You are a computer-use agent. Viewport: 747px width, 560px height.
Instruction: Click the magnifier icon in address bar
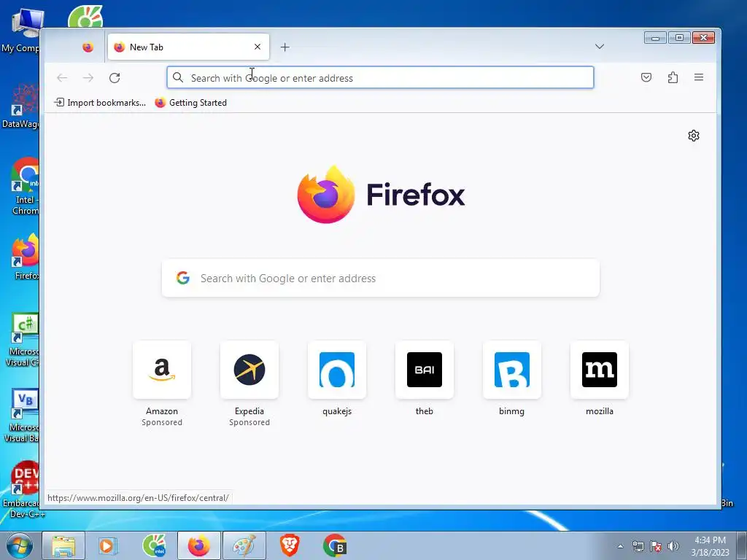pos(178,77)
